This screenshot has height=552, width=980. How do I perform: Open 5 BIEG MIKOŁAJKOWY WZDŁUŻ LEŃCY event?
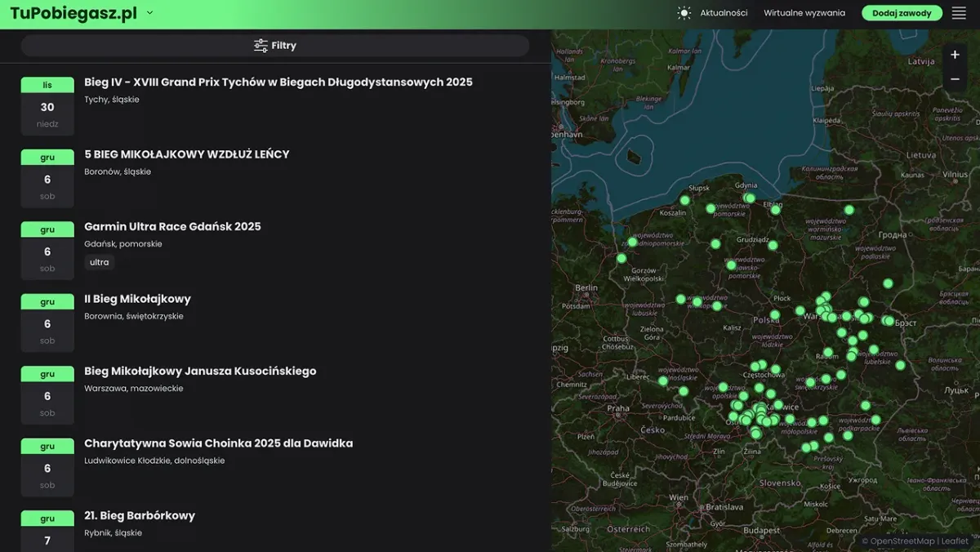[186, 154]
